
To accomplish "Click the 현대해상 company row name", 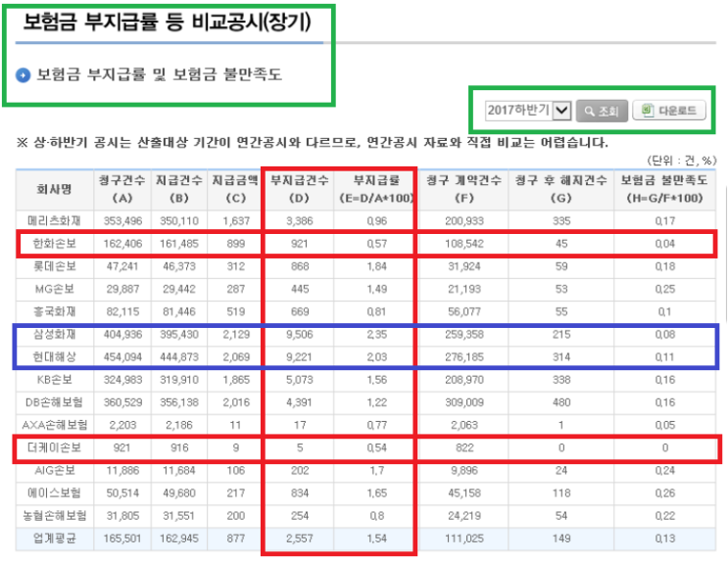I will point(54,356).
